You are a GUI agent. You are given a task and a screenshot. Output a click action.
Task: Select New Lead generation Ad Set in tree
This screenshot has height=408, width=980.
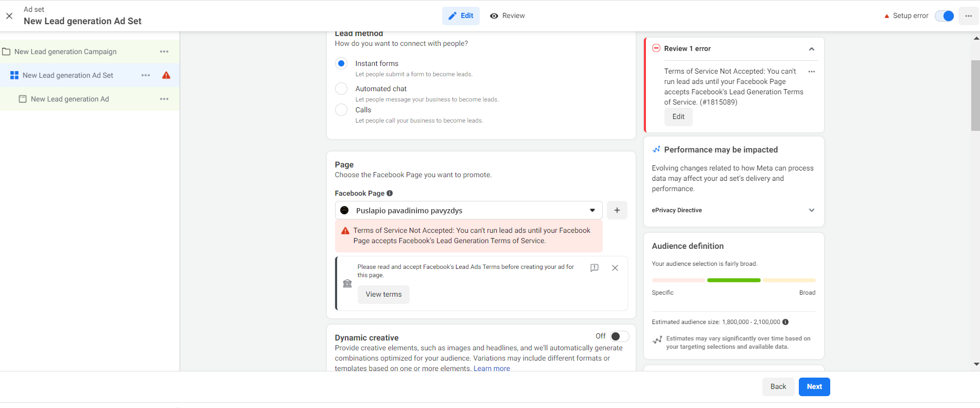click(x=90, y=75)
